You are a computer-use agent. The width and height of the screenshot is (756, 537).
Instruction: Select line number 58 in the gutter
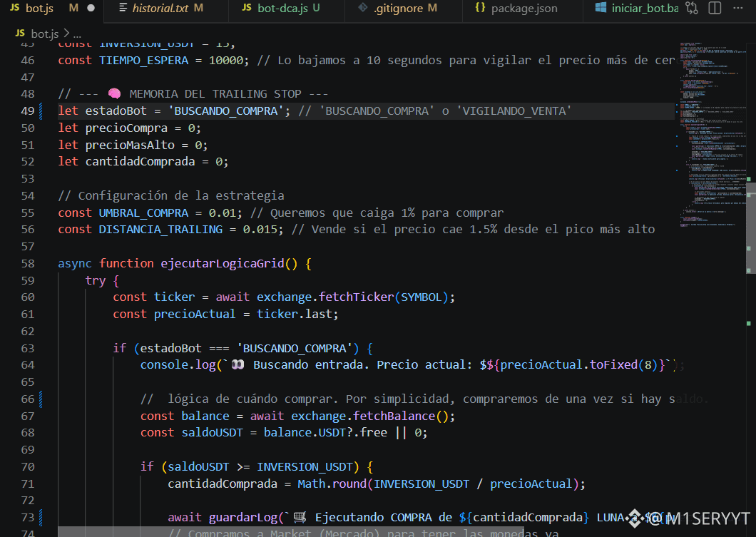click(x=28, y=264)
